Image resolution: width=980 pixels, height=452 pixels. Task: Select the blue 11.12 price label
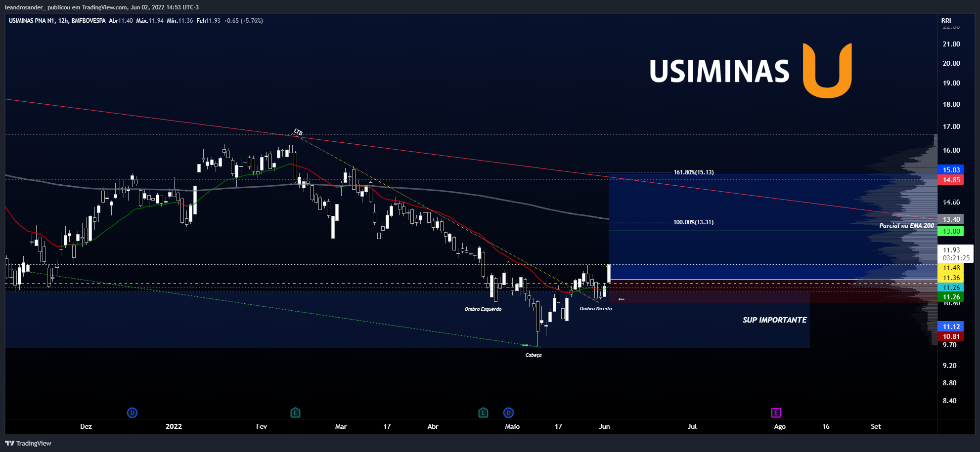[951, 327]
